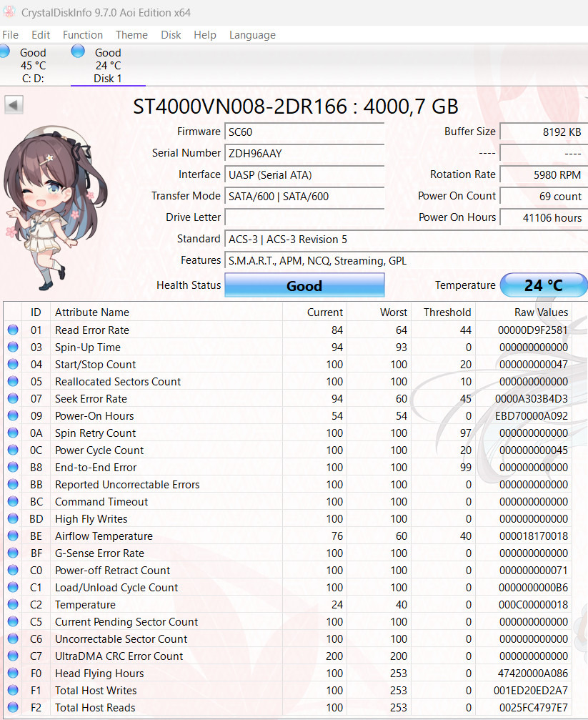Click the blue indicator beside Spin Retry Count
Viewport: 588px width, 720px height.
click(12, 433)
